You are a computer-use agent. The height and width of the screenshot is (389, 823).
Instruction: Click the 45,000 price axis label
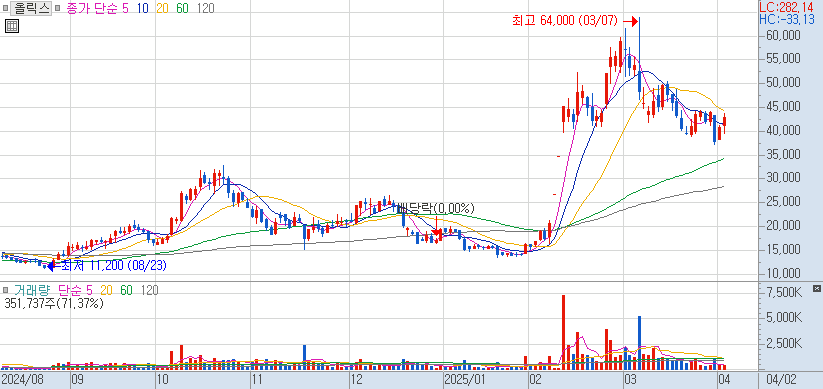(x=783, y=107)
